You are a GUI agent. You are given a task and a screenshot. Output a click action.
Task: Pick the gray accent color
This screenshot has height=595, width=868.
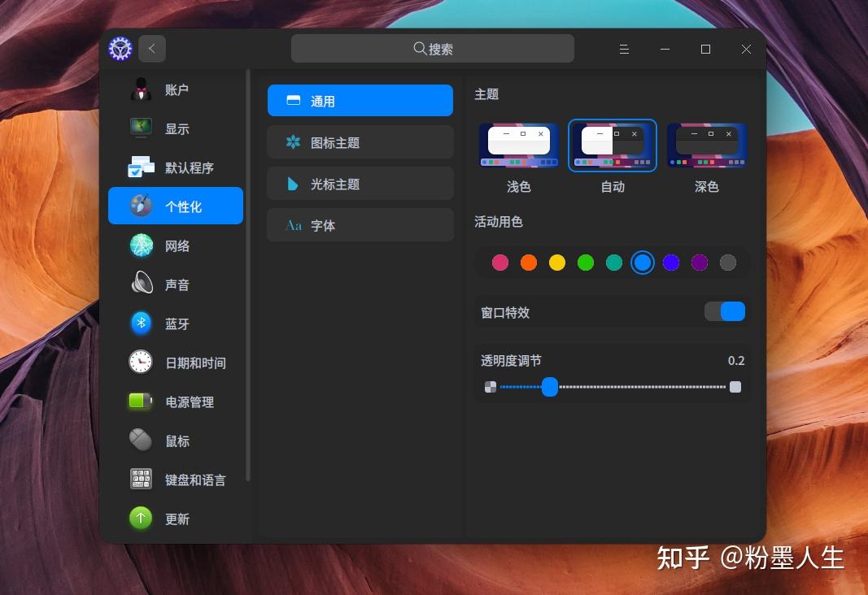[x=728, y=262]
